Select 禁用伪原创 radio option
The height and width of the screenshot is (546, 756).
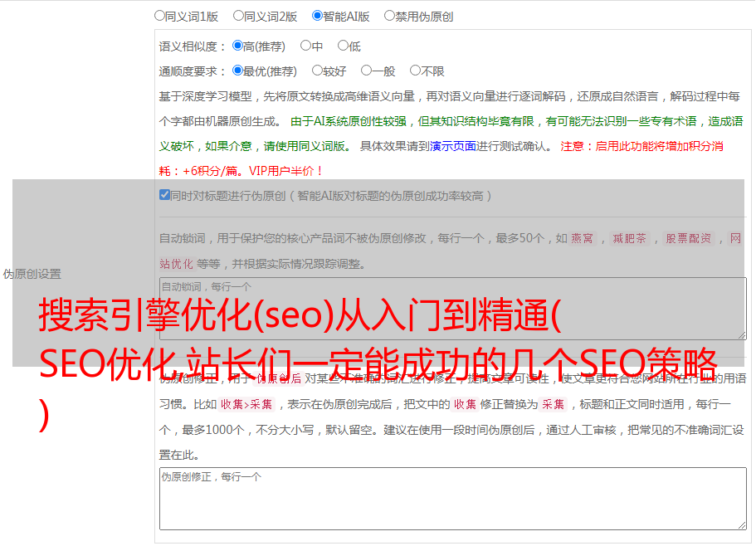389,16
